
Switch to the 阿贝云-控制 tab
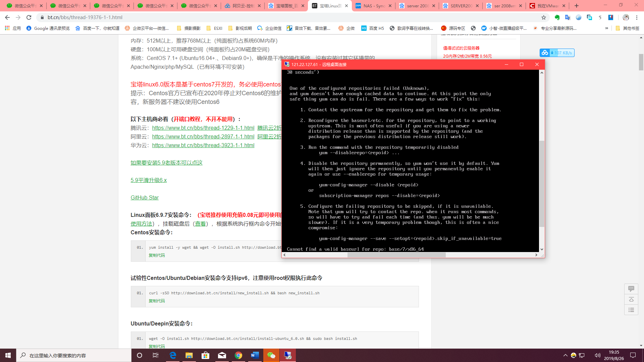coord(243,6)
